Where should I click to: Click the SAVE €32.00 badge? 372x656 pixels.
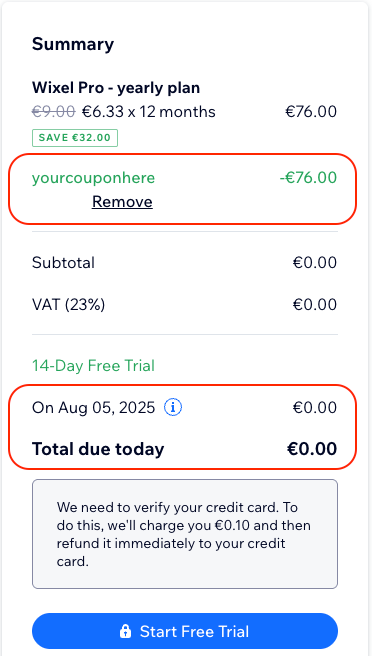point(75,138)
